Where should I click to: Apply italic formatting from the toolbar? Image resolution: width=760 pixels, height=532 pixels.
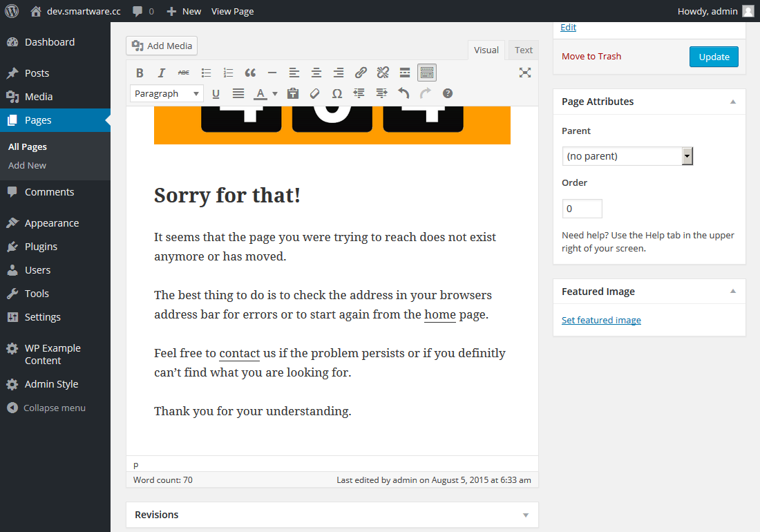[x=162, y=73]
